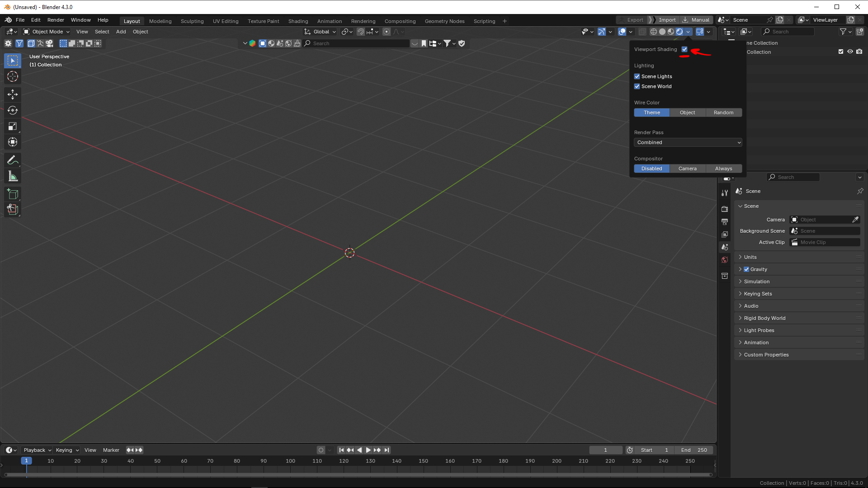Open the World properties tab
Screen dimensions: 868x488
pyautogui.click(x=725, y=260)
